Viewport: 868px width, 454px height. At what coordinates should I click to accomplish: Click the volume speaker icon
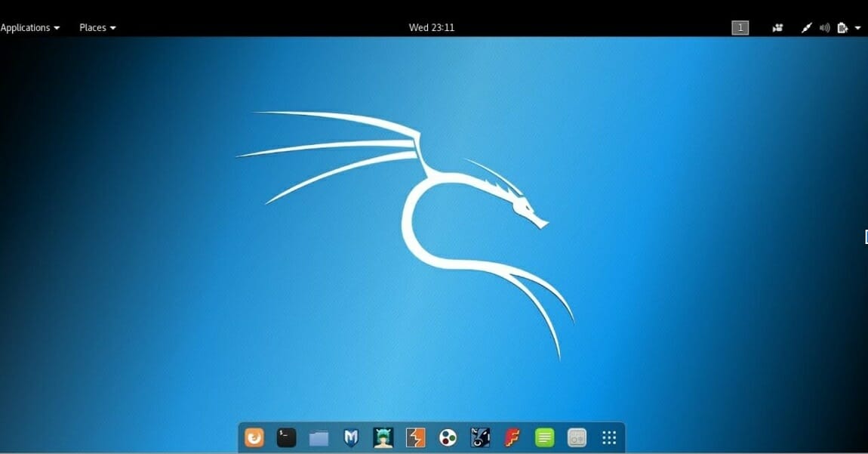(x=824, y=28)
